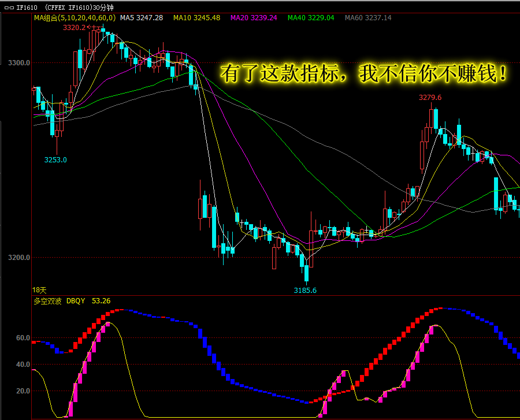
Task: Click the 30分钟 period label
Action: 103,8
